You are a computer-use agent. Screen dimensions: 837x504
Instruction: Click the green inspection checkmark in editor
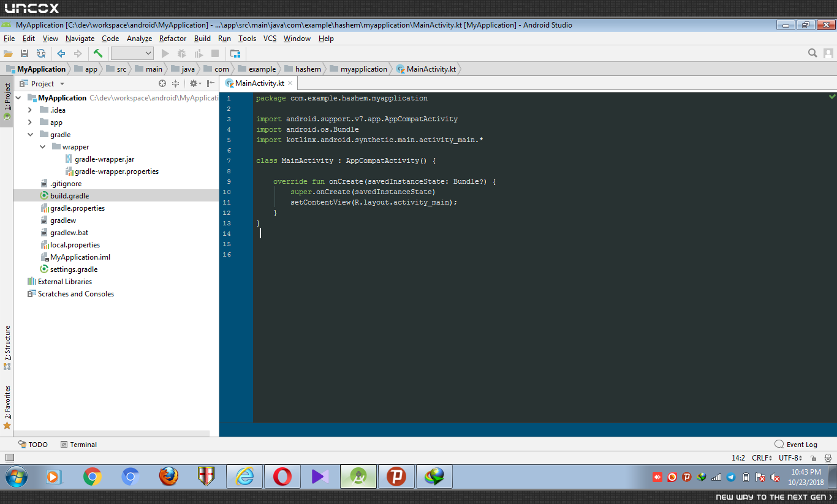pyautogui.click(x=832, y=97)
